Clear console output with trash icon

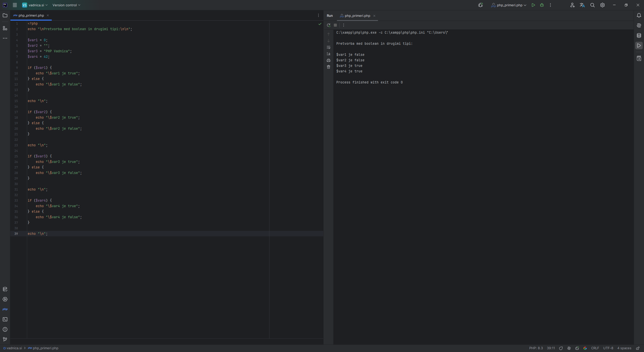[x=329, y=67]
